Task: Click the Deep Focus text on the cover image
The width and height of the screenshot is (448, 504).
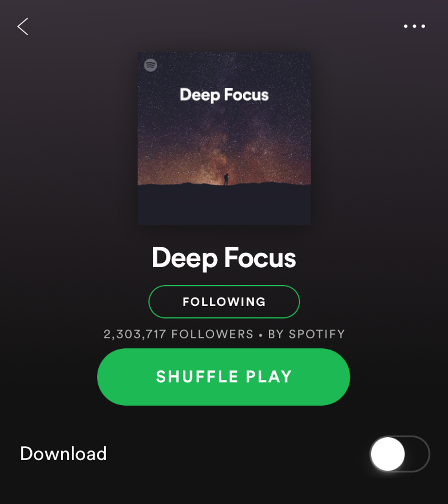Action: [x=224, y=95]
